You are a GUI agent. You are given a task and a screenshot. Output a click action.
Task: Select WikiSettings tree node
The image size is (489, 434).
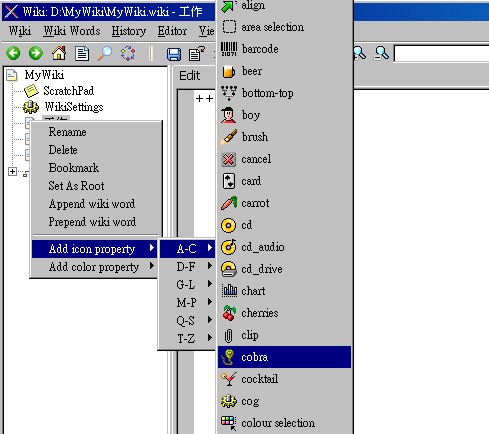pos(74,107)
